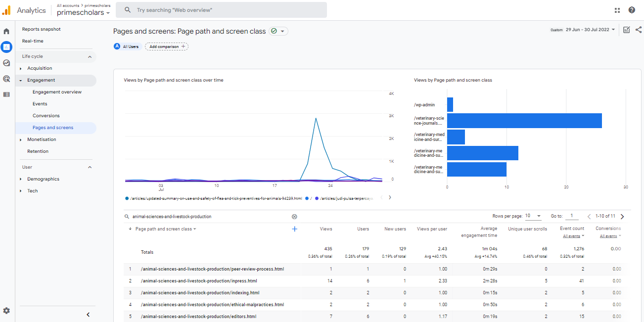Image resolution: width=644 pixels, height=322 pixels.
Task: Expand the Acquisition section
Action: click(40, 68)
